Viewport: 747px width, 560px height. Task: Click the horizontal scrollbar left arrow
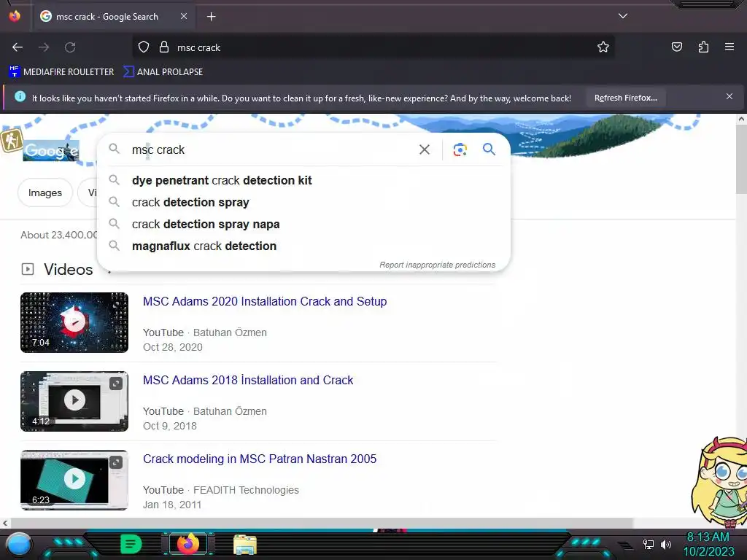tap(5, 523)
